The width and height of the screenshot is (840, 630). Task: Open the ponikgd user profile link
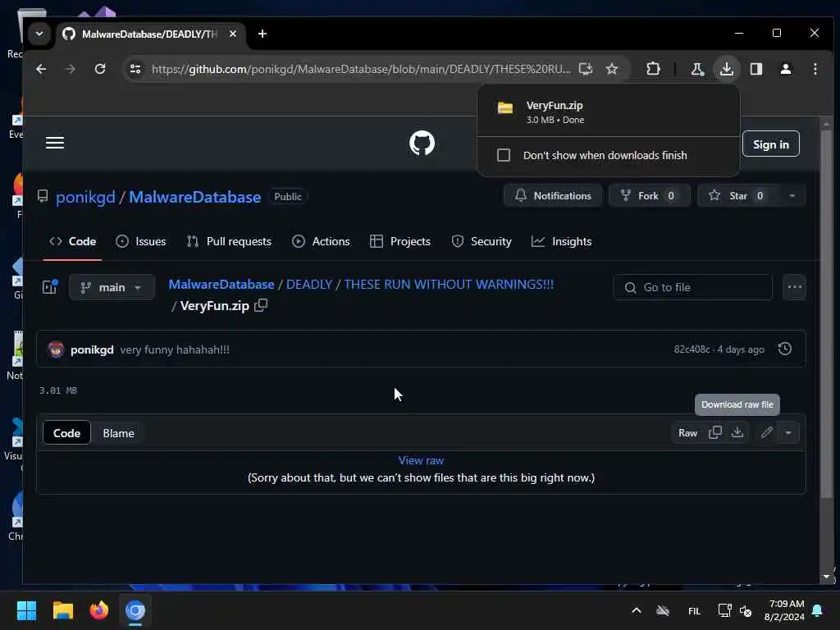pos(85,197)
